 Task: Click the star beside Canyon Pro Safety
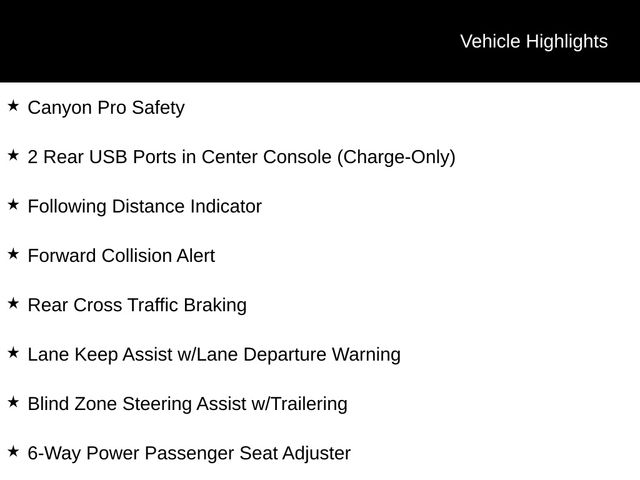pyautogui.click(x=13, y=105)
